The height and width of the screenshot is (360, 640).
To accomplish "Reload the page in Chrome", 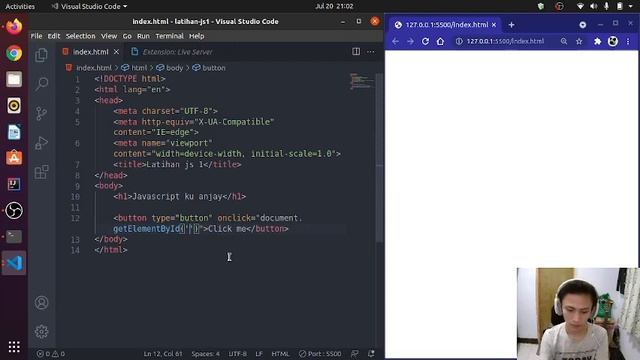I will [425, 41].
